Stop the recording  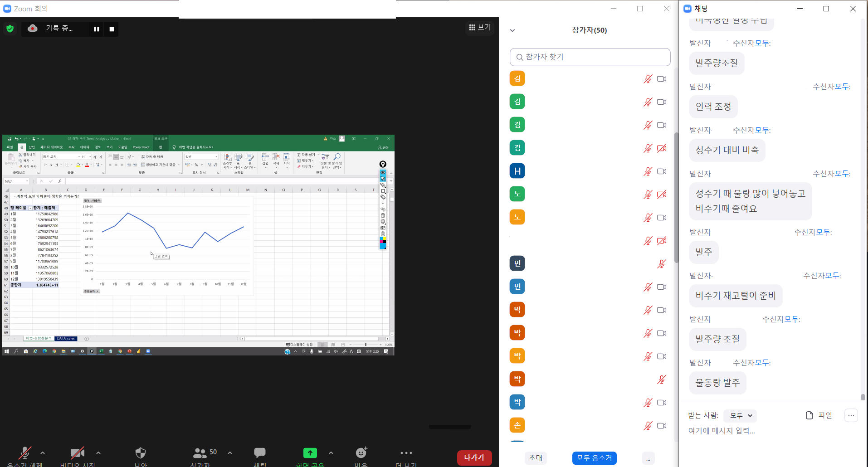coord(112,29)
